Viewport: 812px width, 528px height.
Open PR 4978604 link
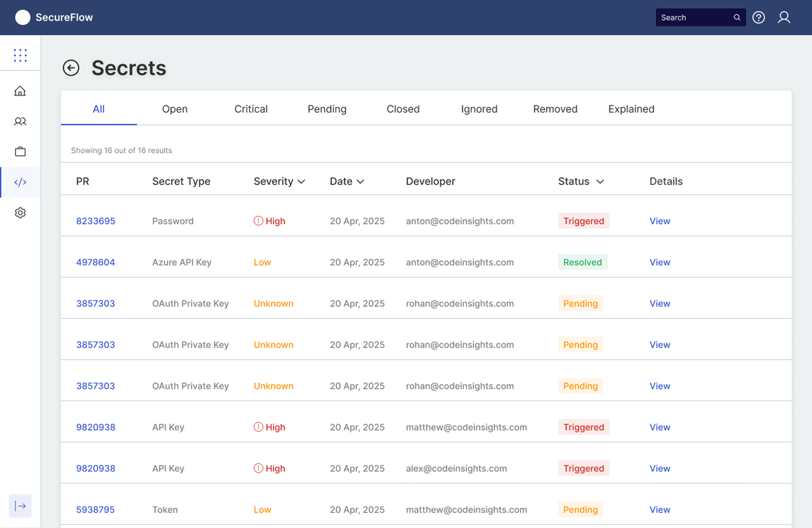[96, 262]
